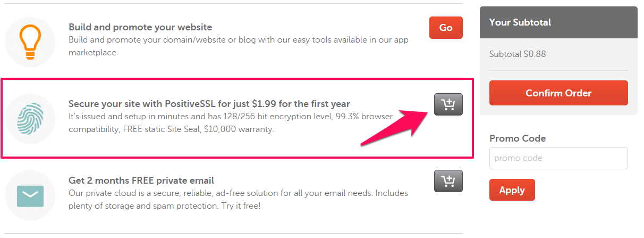
Task: Click the teal fingerprint SSL icon
Action: tap(30, 118)
